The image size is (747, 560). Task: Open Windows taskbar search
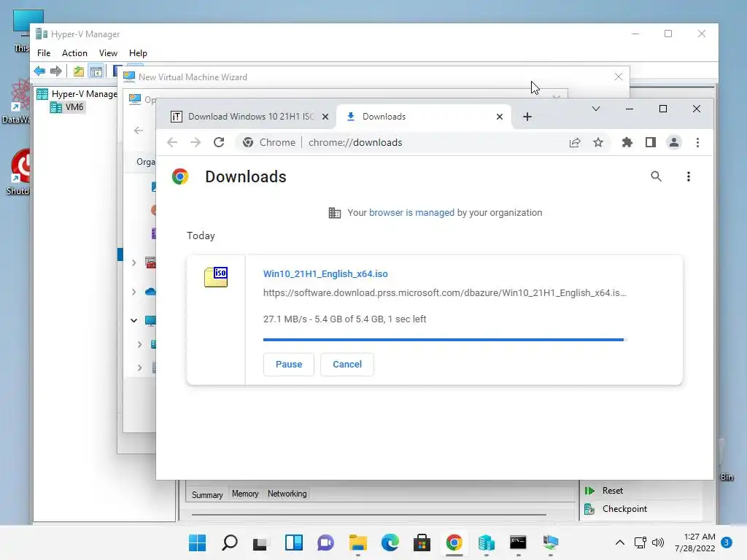[x=230, y=542]
